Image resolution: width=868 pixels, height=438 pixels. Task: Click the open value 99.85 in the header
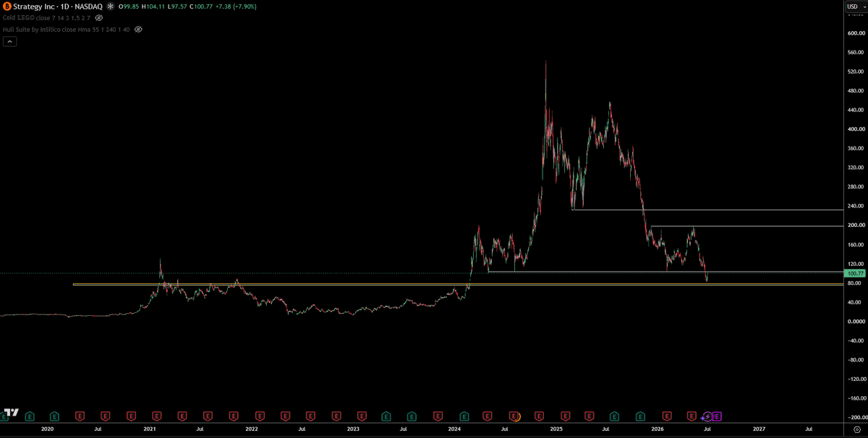[x=131, y=6]
